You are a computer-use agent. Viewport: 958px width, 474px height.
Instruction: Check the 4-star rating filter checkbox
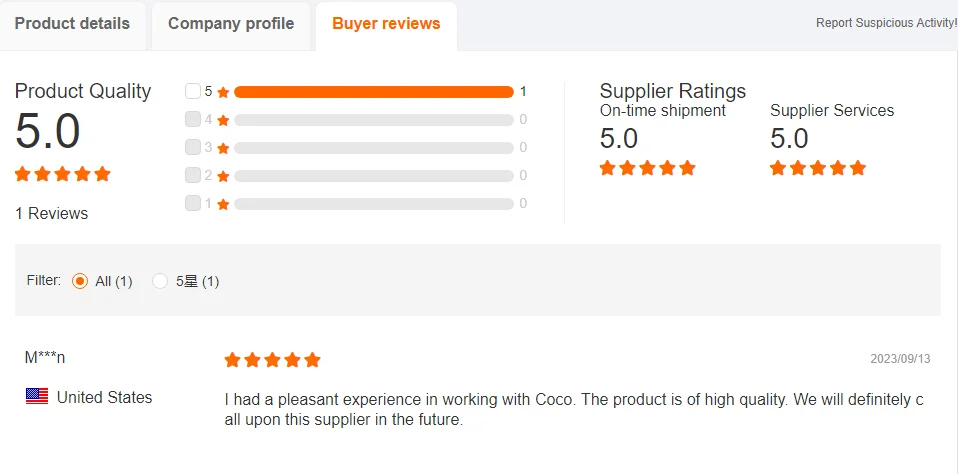pos(193,119)
